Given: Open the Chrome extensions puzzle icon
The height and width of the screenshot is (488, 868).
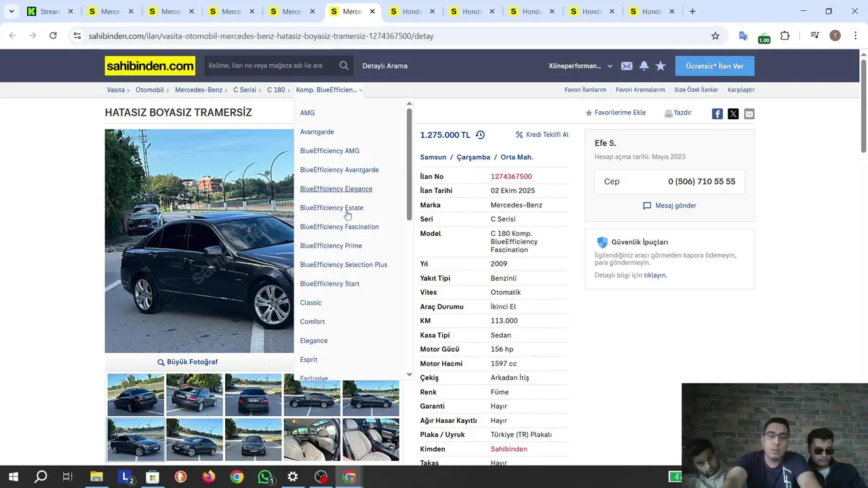Looking at the screenshot, I should pyautogui.click(x=785, y=36).
